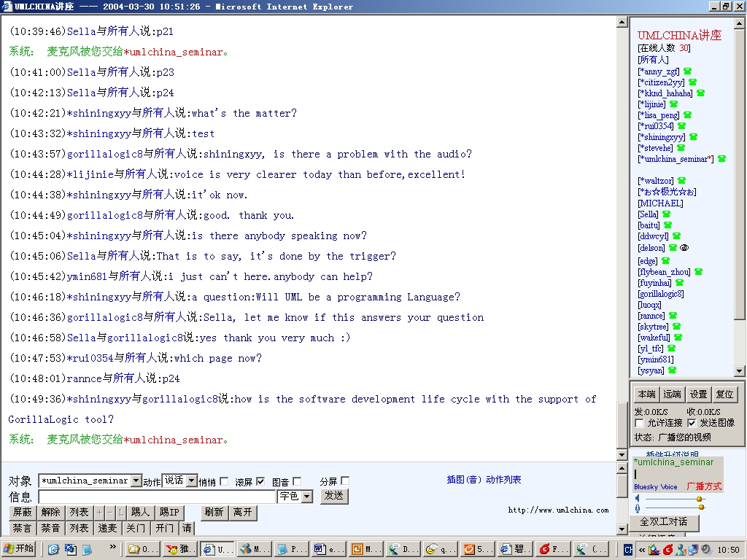The width and height of the screenshot is (747, 560).
Task: Click the phone icon beside yl_tfc
Action: point(671,349)
